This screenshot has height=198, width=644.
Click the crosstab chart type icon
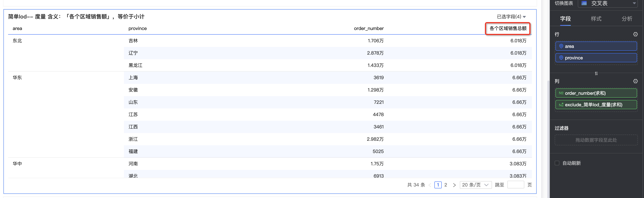584,3
